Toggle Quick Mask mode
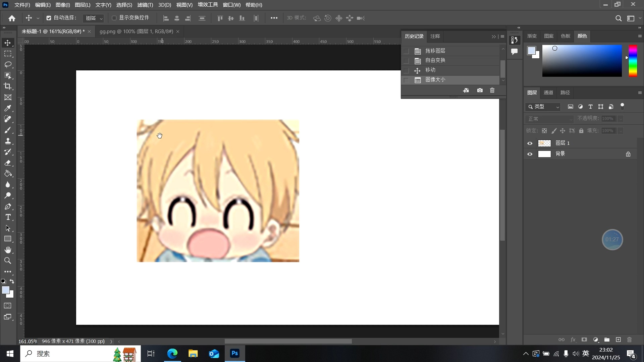 (x=8, y=306)
